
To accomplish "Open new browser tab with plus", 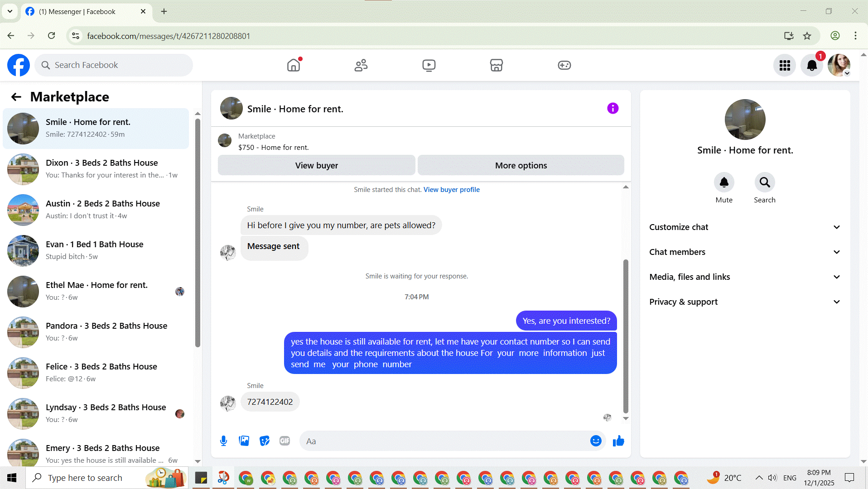I will [x=164, y=11].
